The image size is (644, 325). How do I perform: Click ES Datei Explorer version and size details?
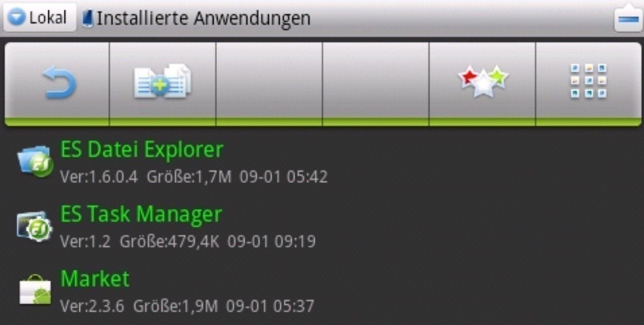point(193,177)
